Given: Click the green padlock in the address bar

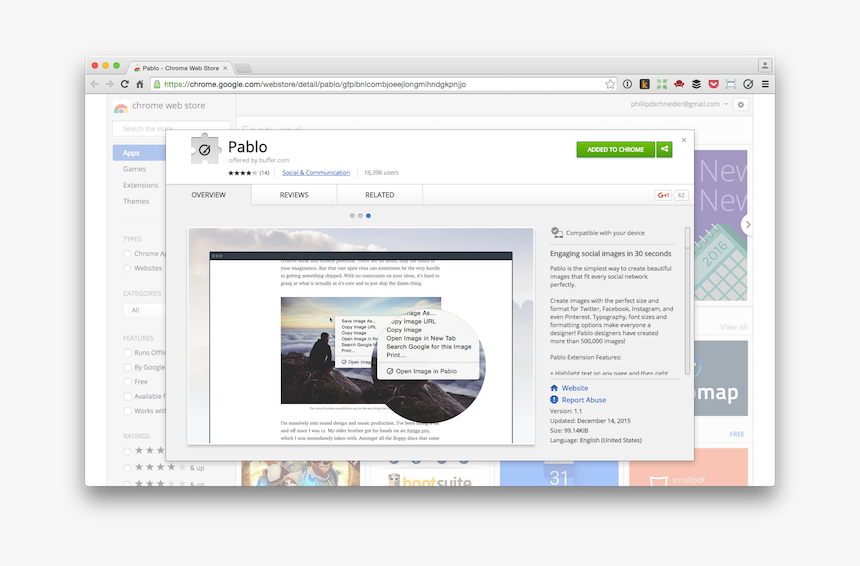Looking at the screenshot, I should click(x=157, y=84).
